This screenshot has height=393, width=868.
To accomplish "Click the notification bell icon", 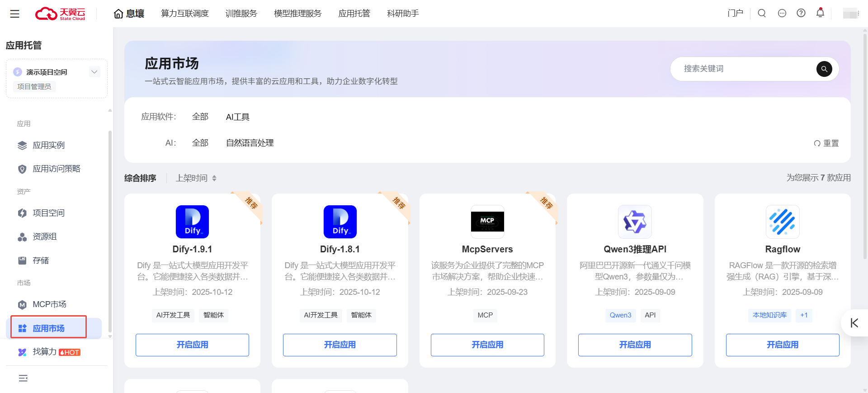I will pos(820,13).
